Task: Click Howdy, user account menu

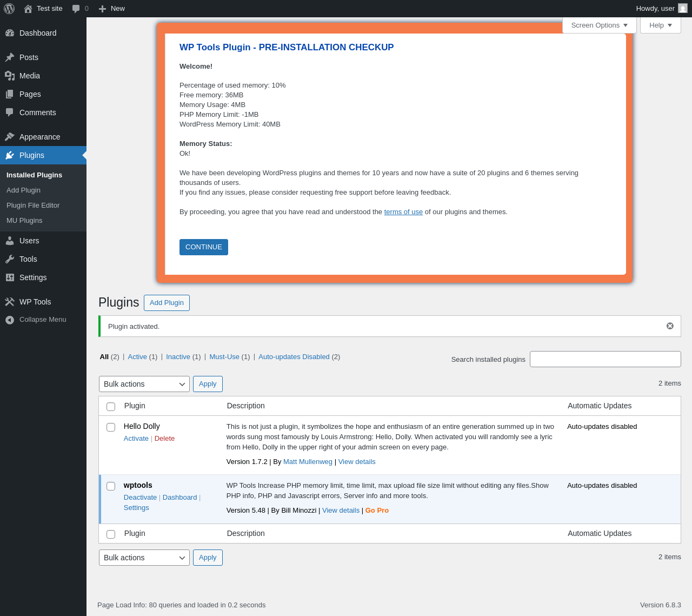Action: (x=662, y=9)
